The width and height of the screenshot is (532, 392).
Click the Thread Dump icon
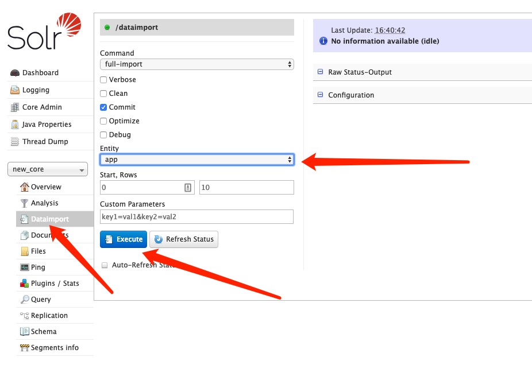click(15, 142)
